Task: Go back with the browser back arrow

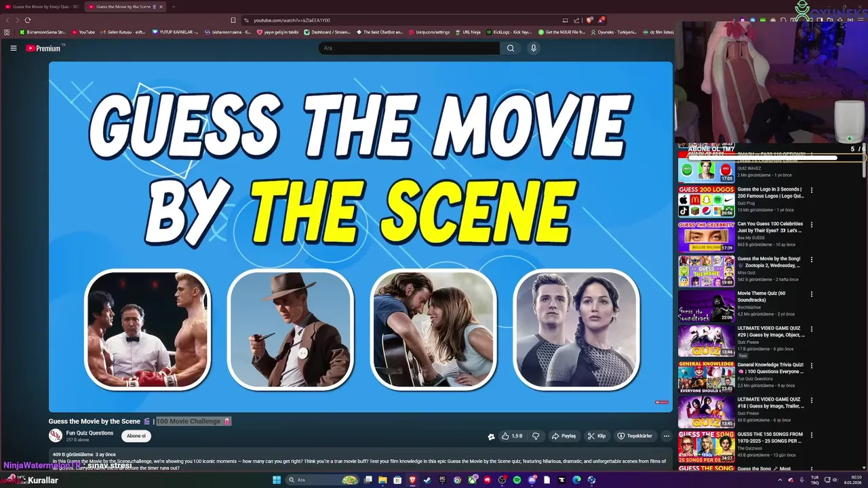Action: coord(7,20)
